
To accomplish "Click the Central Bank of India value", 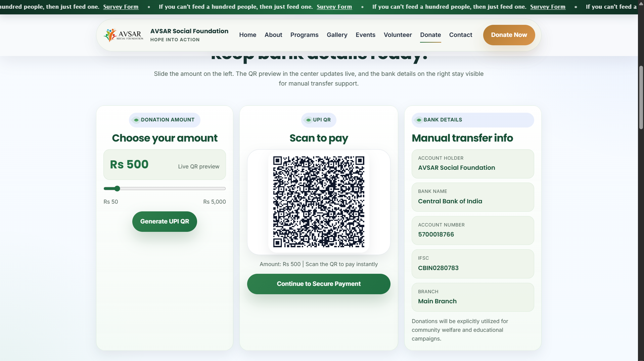I will (450, 201).
